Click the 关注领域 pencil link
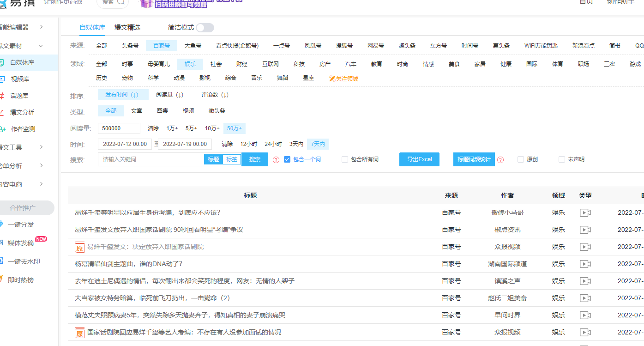The height and width of the screenshot is (346, 644). pyautogui.click(x=343, y=79)
